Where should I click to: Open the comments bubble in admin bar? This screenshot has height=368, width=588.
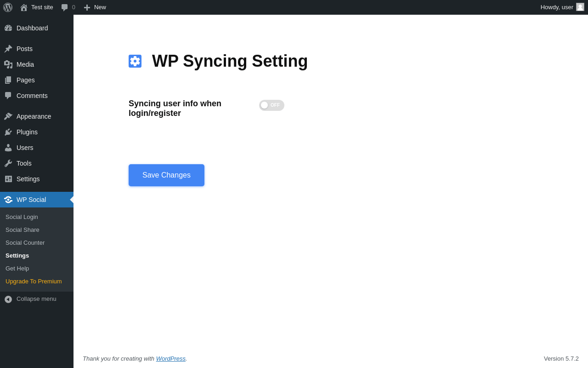click(65, 7)
